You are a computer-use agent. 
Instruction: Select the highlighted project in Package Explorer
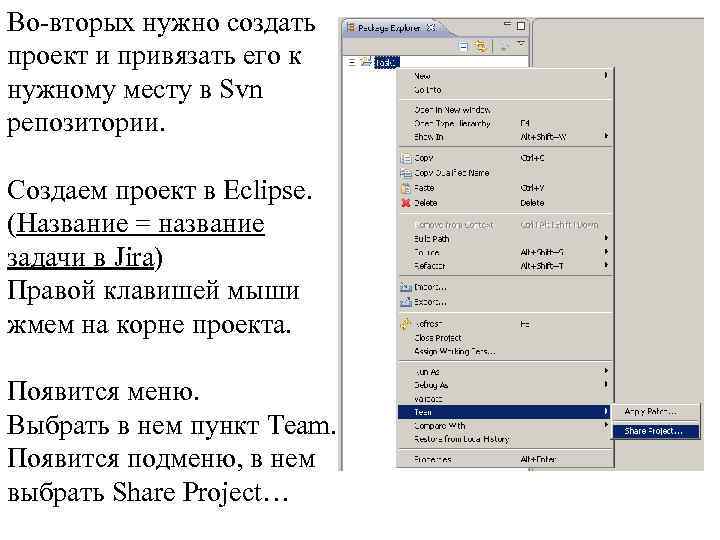click(387, 62)
